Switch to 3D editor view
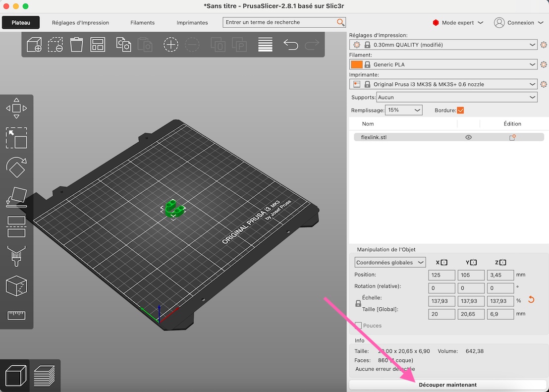The width and height of the screenshot is (549, 392). coord(16,376)
